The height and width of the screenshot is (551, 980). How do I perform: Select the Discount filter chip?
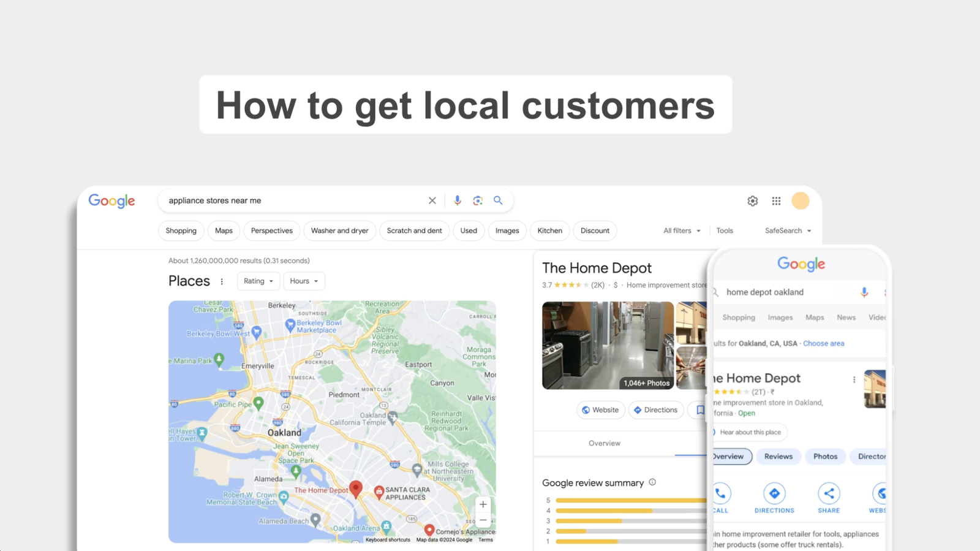[x=595, y=231]
